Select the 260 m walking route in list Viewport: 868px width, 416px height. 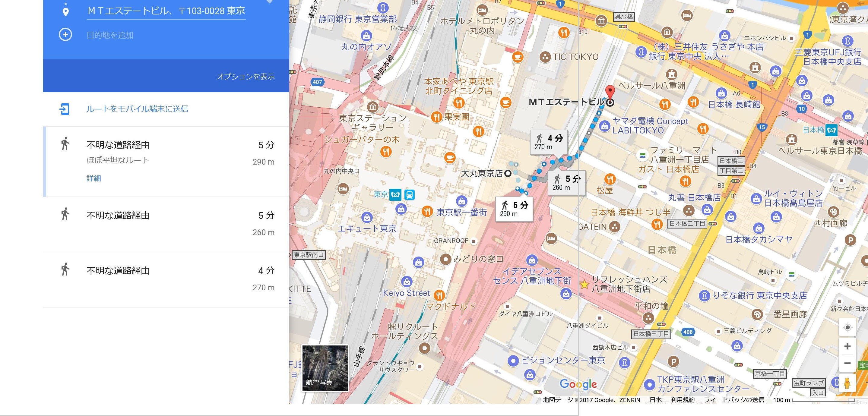[166, 224]
